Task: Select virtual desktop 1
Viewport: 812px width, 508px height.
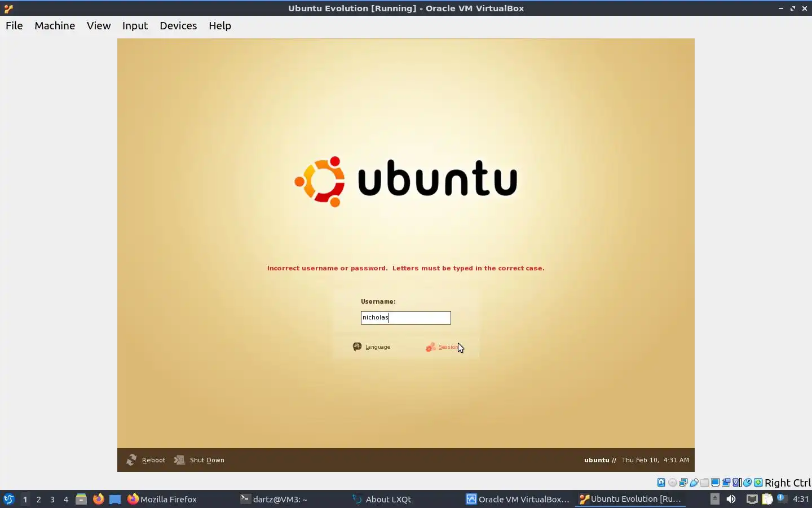Action: [25, 499]
